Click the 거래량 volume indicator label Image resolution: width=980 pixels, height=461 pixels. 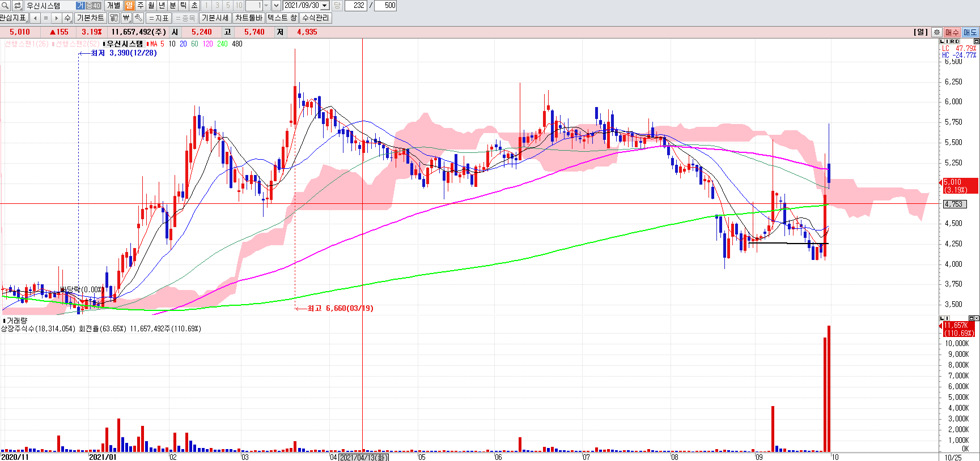(16, 321)
